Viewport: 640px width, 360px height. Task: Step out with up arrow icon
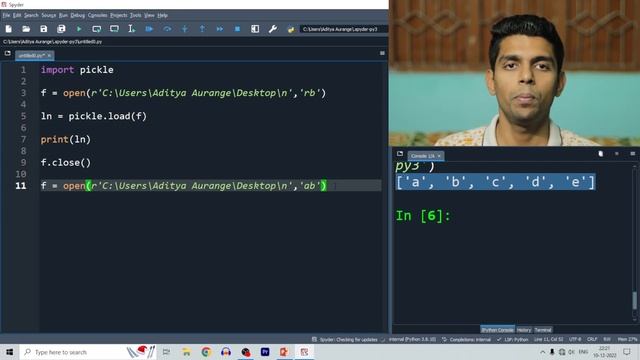pos(202,29)
